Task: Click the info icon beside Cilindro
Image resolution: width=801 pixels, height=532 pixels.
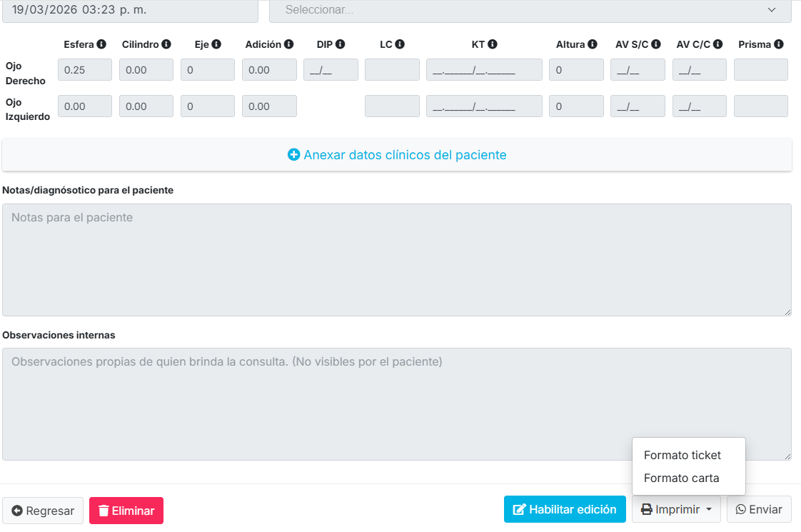Action: click(166, 44)
